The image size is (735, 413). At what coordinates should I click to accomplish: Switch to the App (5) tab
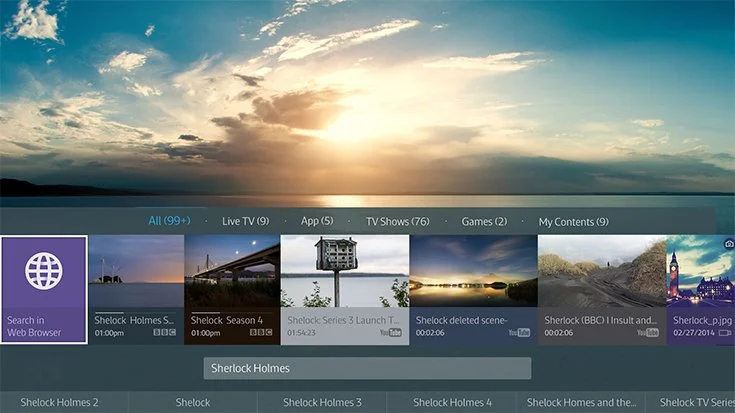pyautogui.click(x=317, y=221)
